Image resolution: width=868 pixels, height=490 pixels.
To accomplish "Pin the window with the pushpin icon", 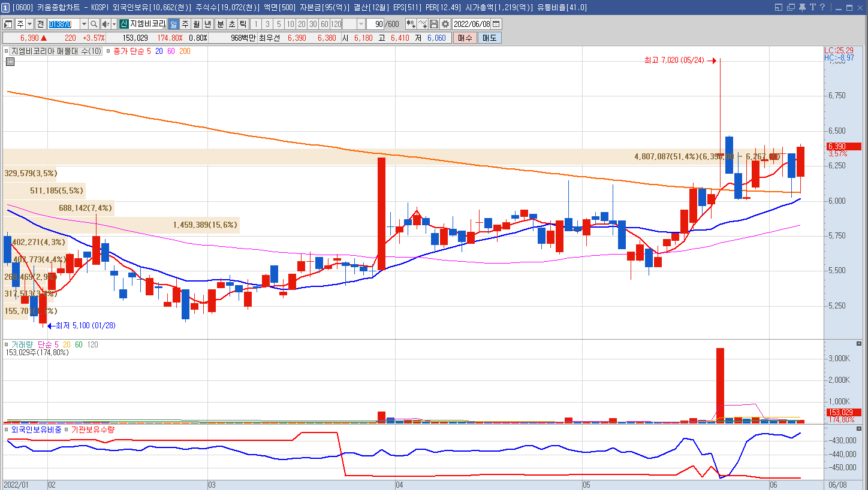I will pyautogui.click(x=803, y=7).
